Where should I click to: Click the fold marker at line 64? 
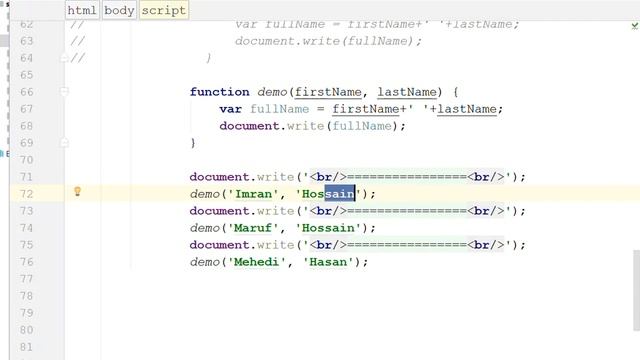[x=64, y=58]
